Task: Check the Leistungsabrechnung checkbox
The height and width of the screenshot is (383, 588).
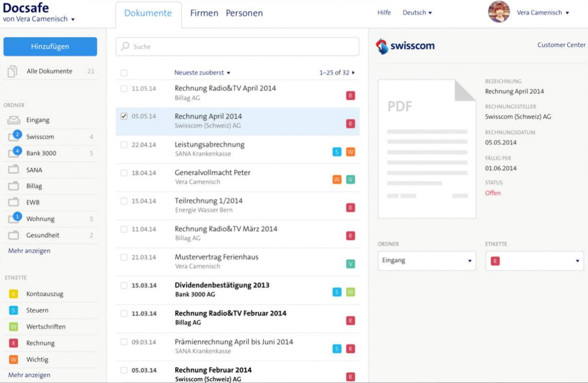Action: [x=124, y=145]
